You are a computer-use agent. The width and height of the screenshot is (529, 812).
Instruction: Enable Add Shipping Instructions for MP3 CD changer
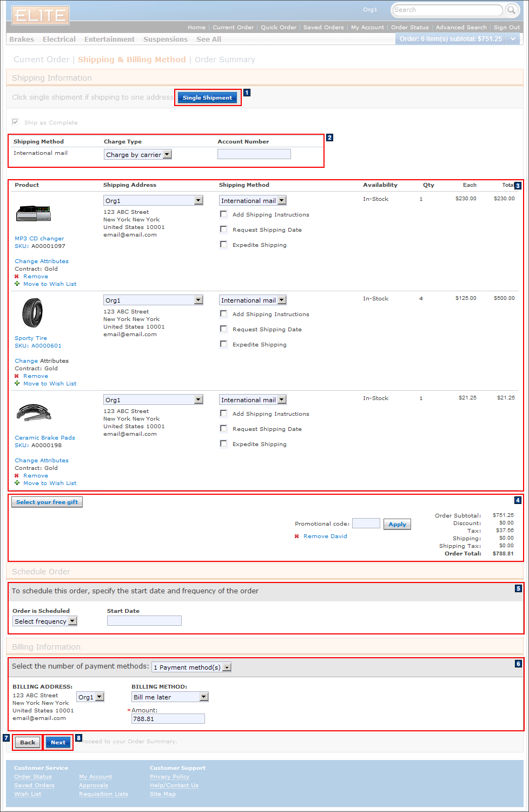(x=223, y=213)
